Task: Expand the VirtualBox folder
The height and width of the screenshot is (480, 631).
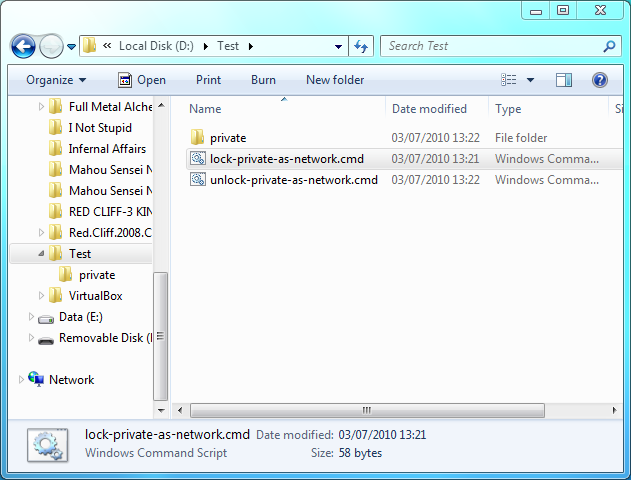Action: coord(41,296)
